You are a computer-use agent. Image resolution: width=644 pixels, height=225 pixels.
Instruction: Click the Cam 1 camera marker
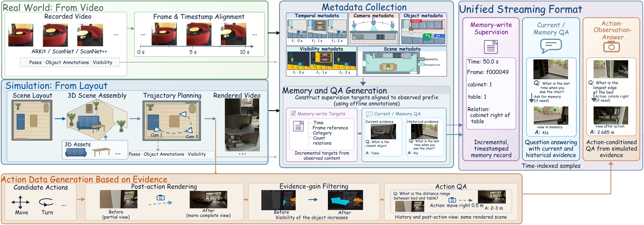(x=157, y=130)
